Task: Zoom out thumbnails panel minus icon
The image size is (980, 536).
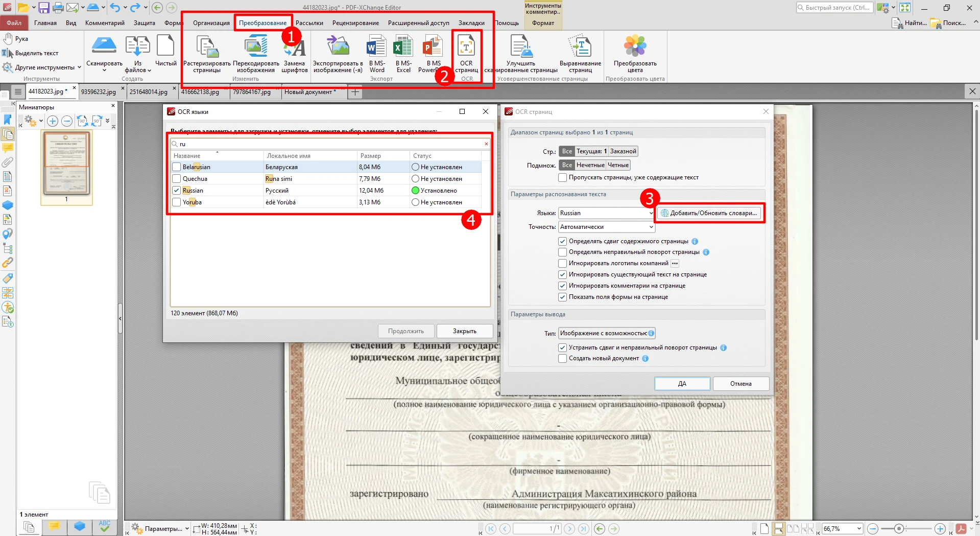Action: point(67,121)
